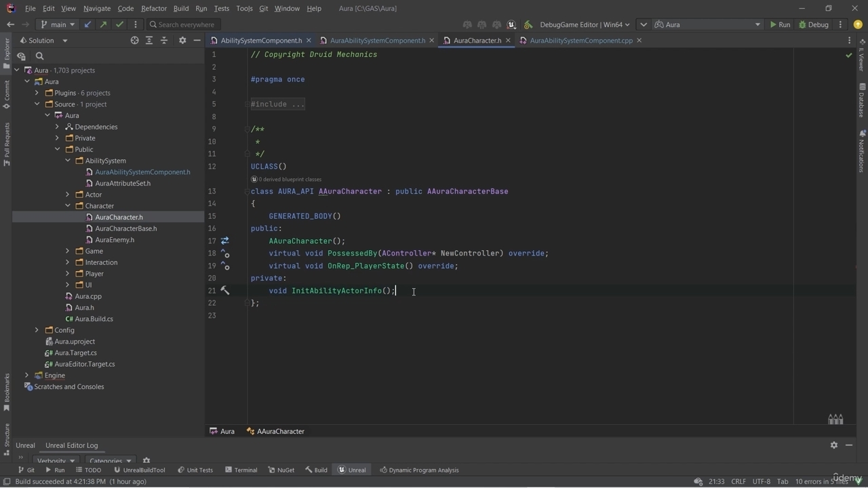Open the Categories dropdown in Unreal log
This screenshot has width=868, height=488.
click(x=110, y=461)
